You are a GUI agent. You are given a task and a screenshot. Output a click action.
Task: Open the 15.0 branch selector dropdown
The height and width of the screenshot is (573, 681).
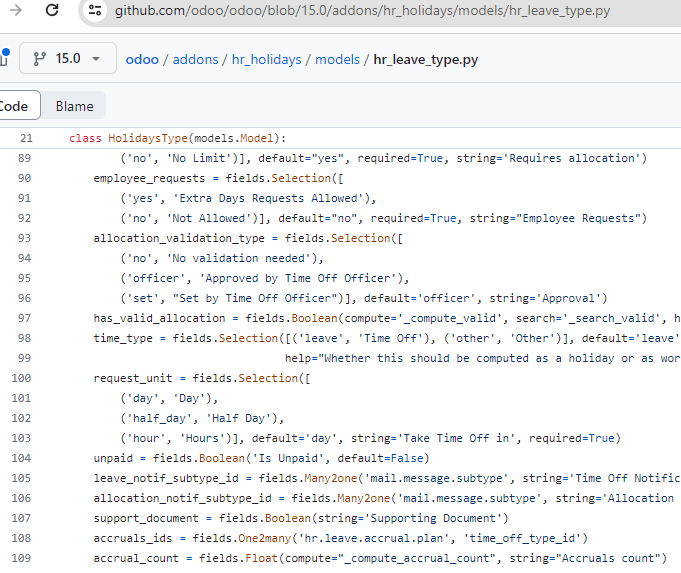(68, 58)
